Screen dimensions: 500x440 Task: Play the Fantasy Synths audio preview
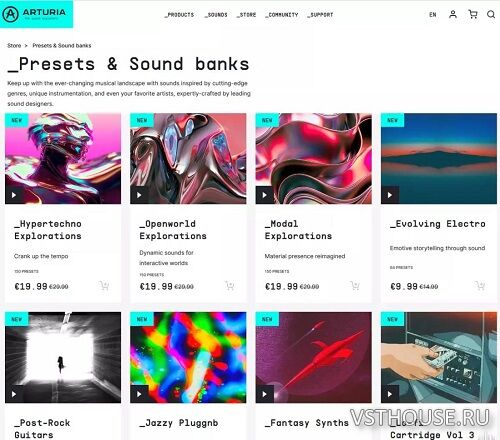click(x=265, y=394)
